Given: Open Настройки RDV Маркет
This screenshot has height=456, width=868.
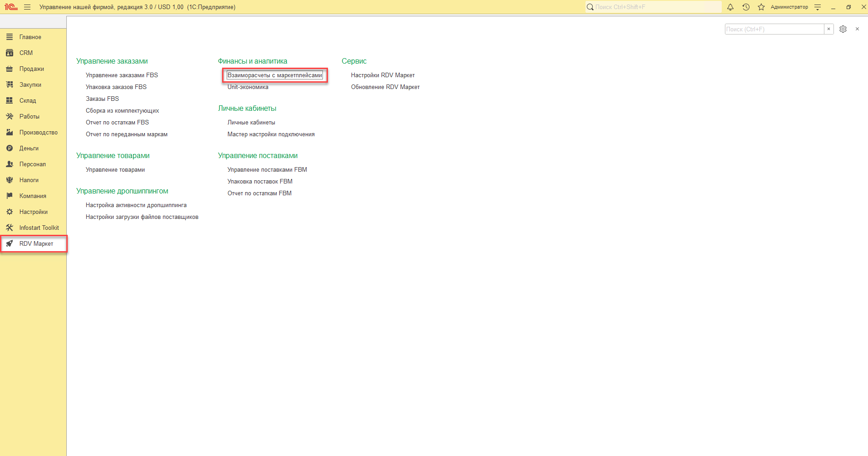Looking at the screenshot, I should (x=383, y=75).
